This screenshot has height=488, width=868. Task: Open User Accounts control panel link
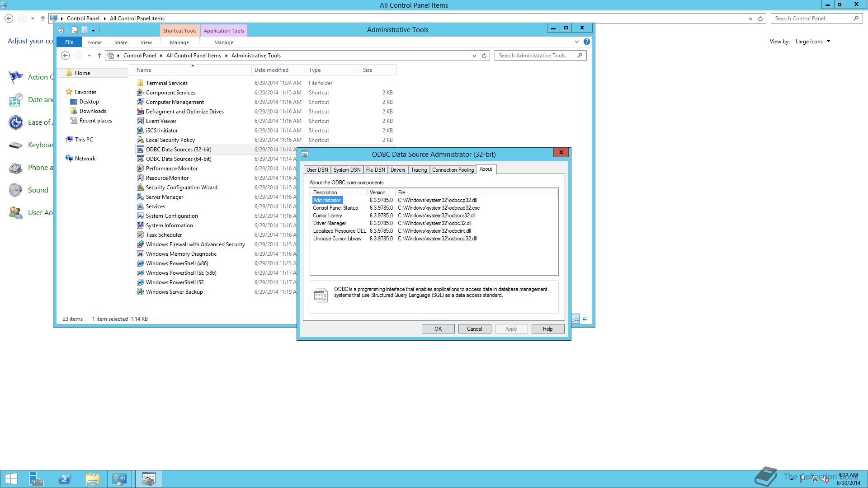click(x=40, y=212)
